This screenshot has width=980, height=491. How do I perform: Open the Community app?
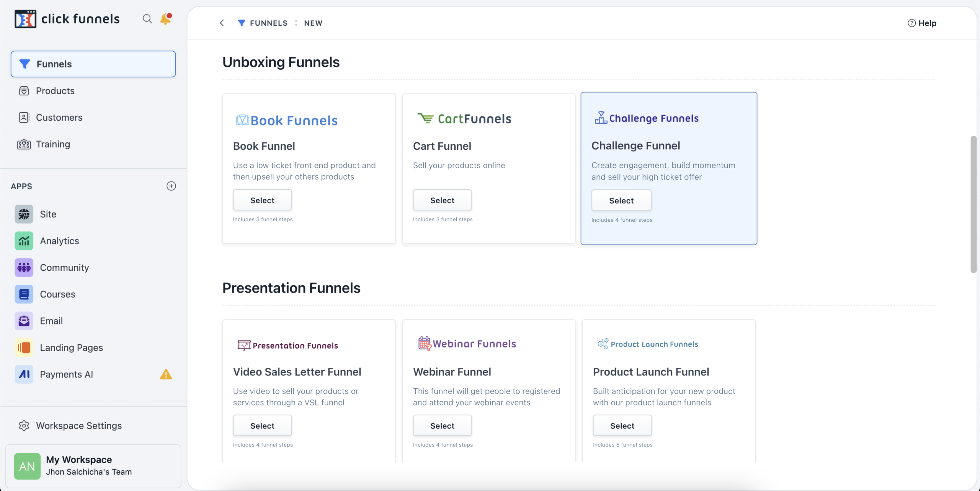[93, 267]
